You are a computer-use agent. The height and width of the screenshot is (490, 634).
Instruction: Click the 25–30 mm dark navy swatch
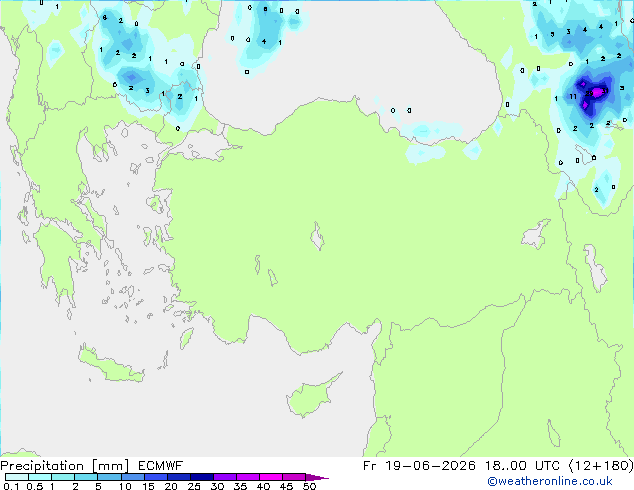pos(201,477)
